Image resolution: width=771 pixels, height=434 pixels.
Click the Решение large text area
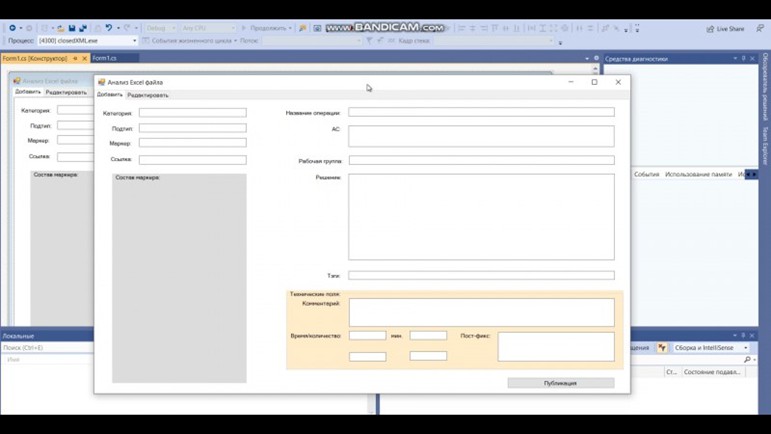(481, 217)
